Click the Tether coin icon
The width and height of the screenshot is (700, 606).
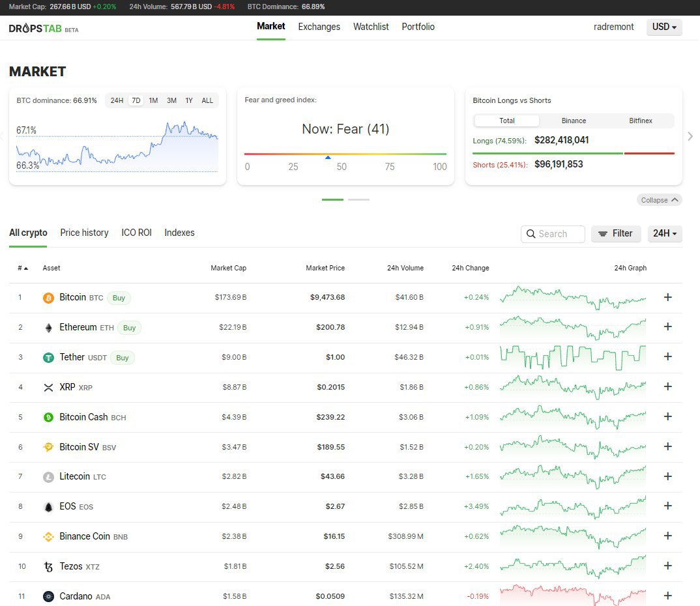pos(48,358)
